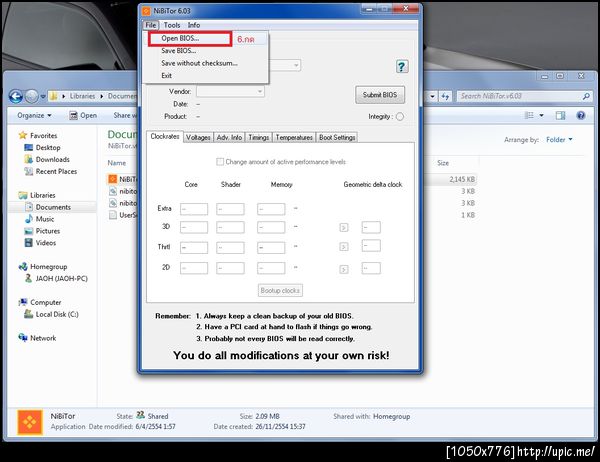This screenshot has height=462, width=600.
Task: Select Downloads in navigation pane
Action: click(x=52, y=159)
